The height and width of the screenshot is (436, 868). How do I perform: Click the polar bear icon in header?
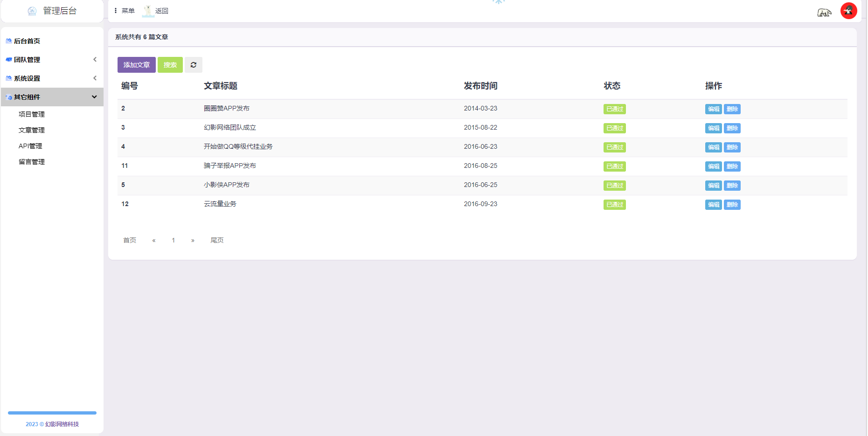tap(824, 13)
